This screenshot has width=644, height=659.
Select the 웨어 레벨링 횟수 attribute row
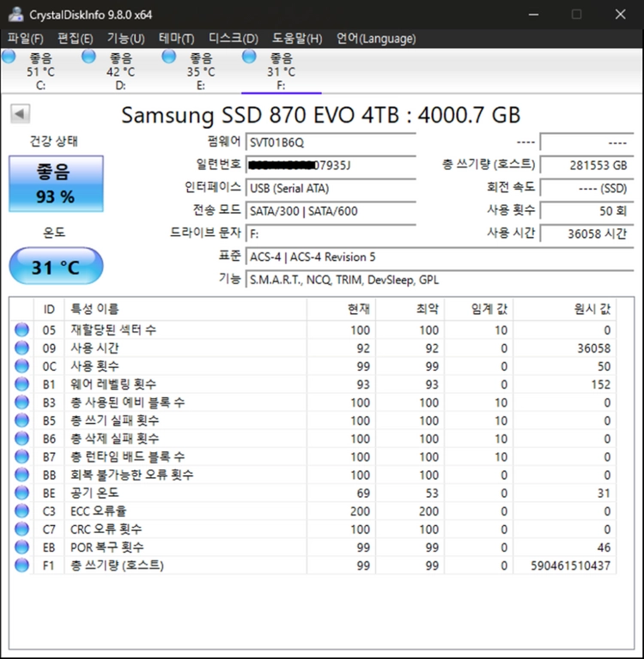point(313,384)
